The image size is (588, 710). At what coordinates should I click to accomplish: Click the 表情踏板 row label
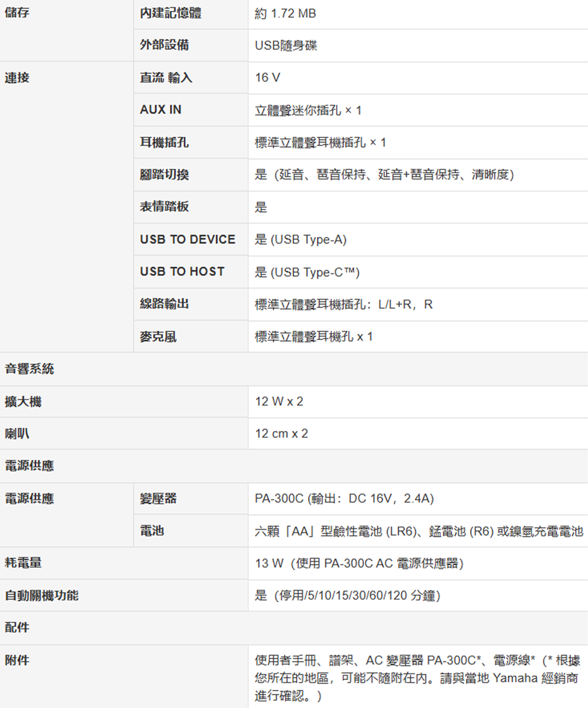(164, 206)
